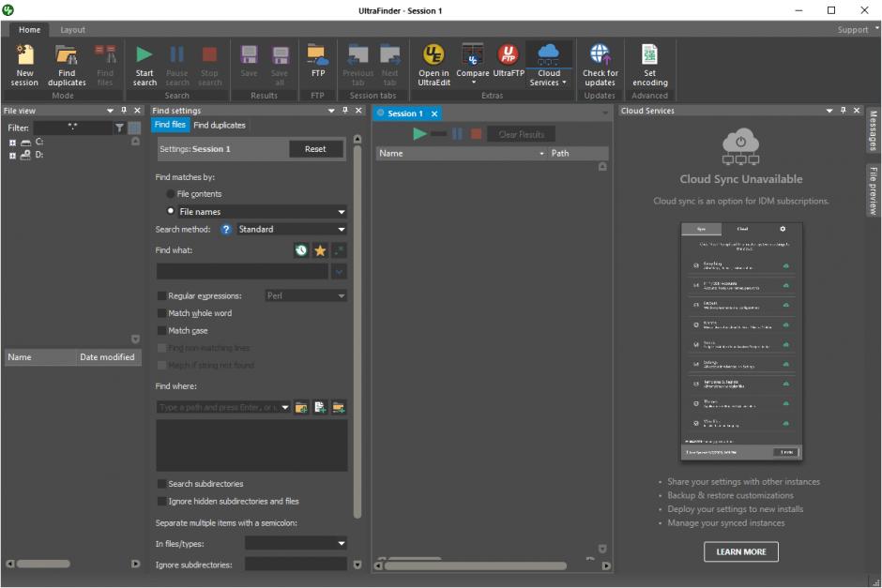
Task: Click the File view filter funnel icon
Action: click(x=119, y=128)
